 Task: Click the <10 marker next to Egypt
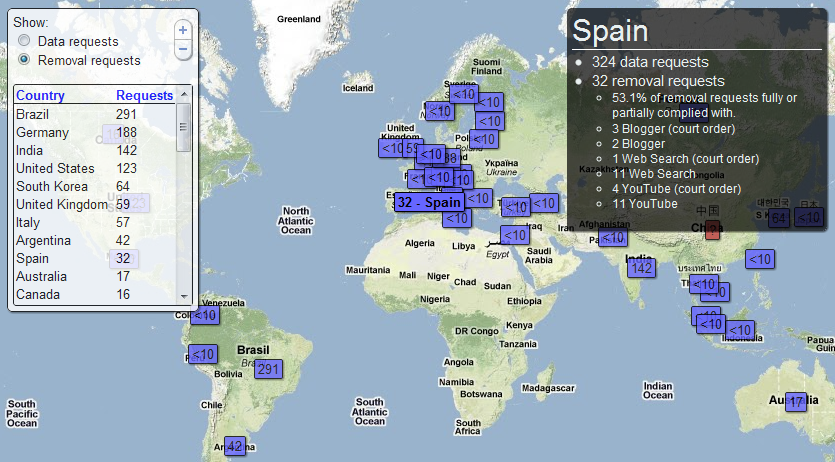tap(514, 235)
